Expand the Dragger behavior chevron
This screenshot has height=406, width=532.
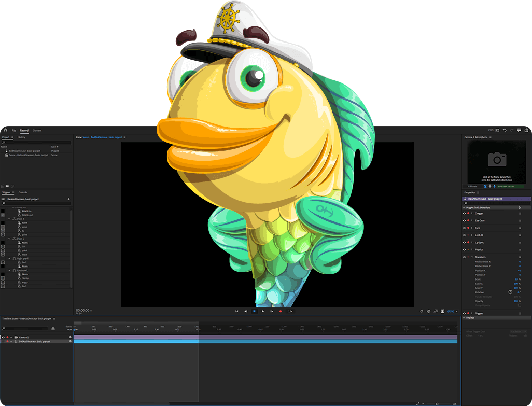(472, 213)
